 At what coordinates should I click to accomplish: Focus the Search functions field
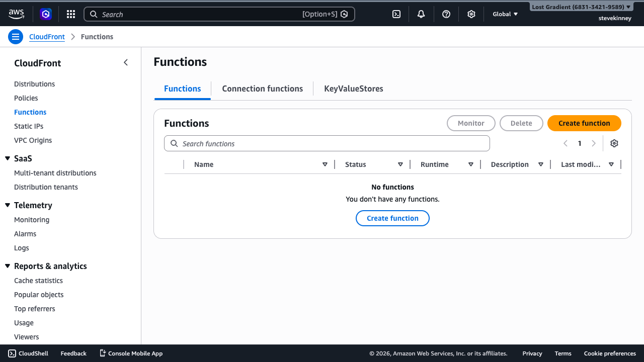click(x=327, y=143)
